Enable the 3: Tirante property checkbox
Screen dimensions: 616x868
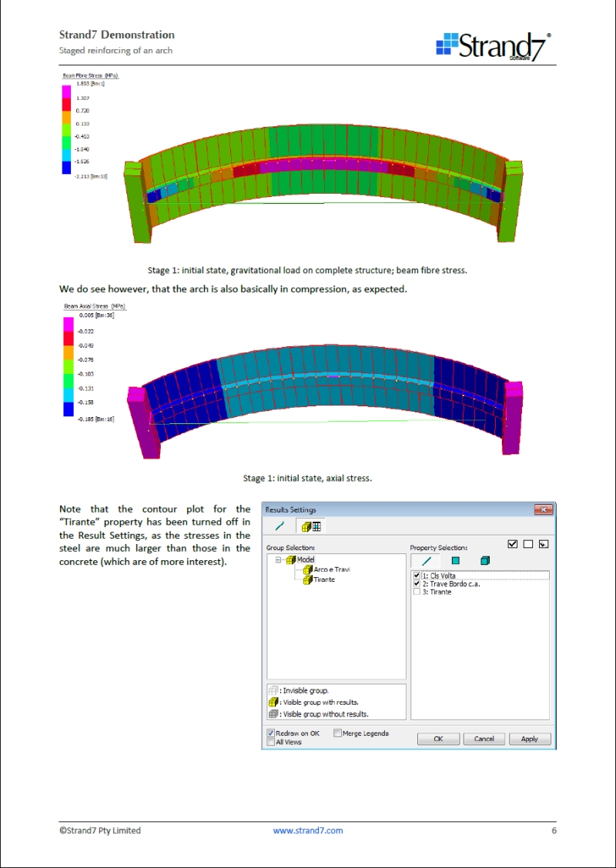tap(417, 593)
